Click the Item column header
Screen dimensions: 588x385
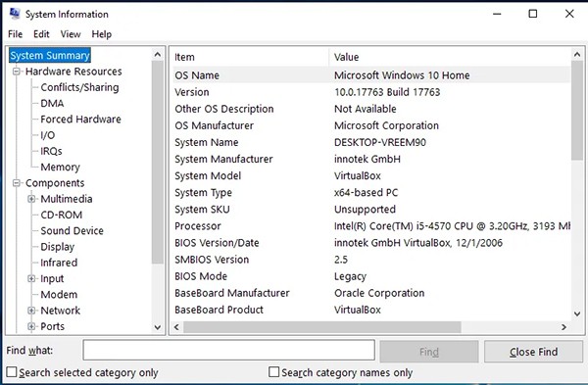(x=251, y=57)
